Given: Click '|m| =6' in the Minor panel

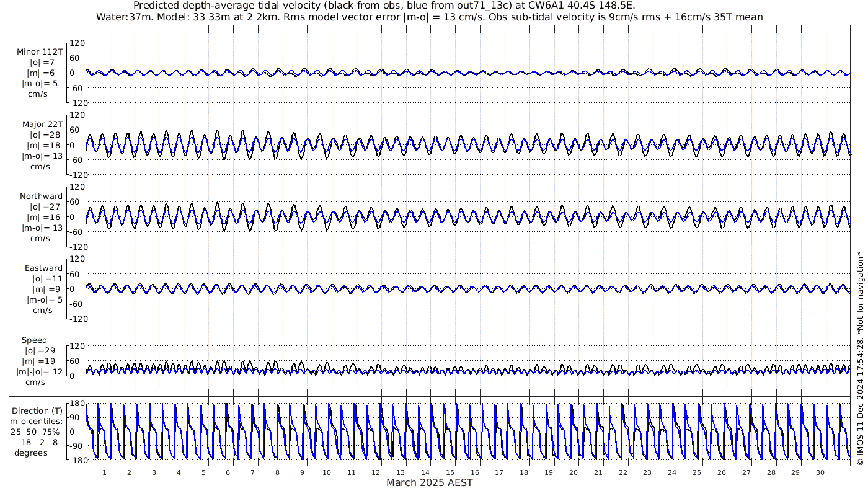Looking at the screenshot, I should 42,73.
